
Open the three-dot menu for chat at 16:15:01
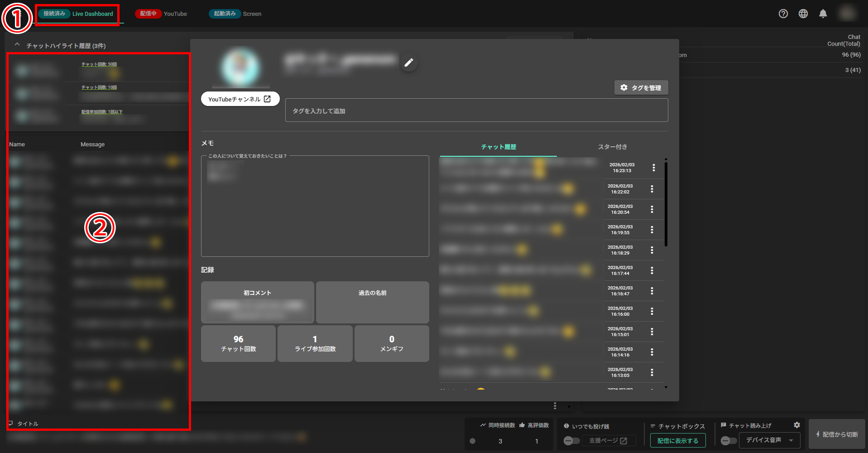tap(652, 332)
